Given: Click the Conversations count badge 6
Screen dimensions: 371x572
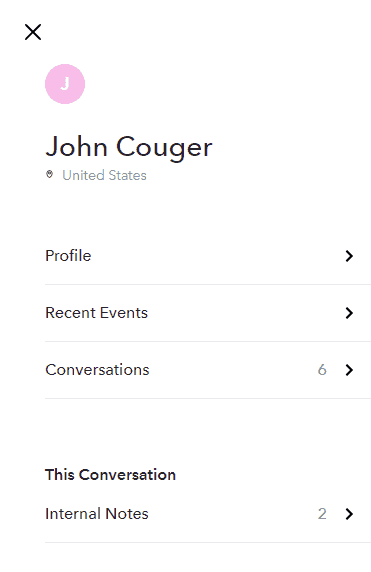Looking at the screenshot, I should (322, 370).
